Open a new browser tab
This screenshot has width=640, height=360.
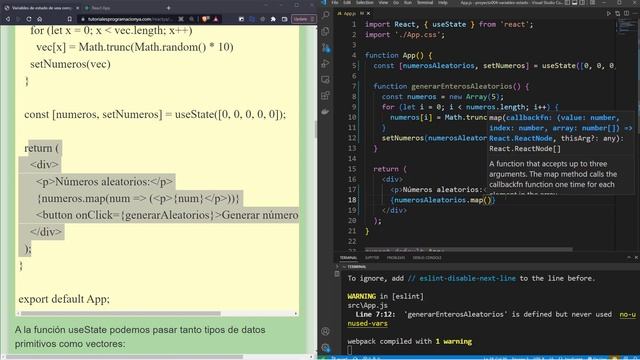coord(169,8)
